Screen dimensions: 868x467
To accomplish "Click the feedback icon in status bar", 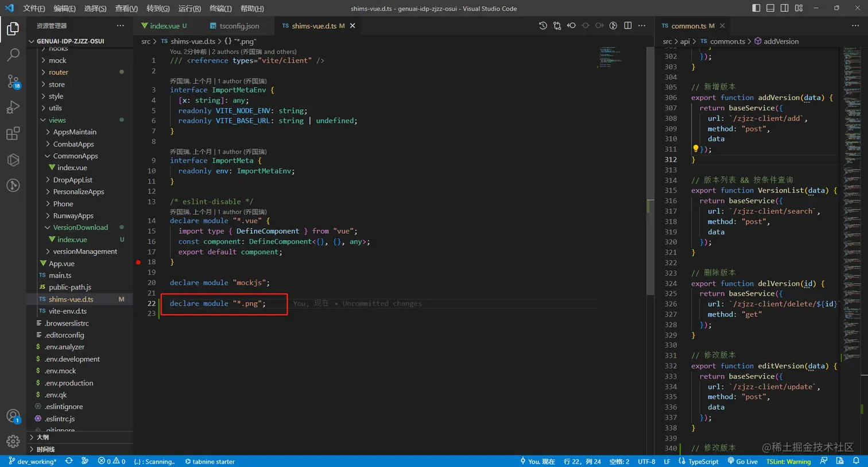I will pos(824,461).
